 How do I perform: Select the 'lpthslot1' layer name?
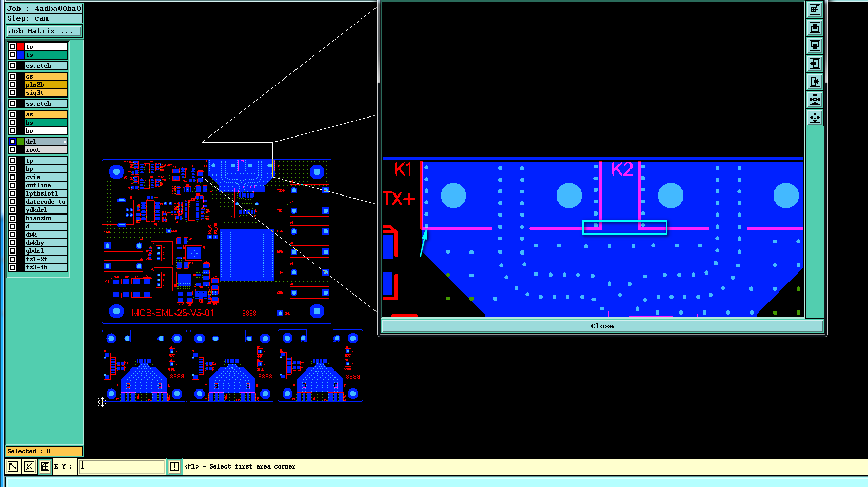(46, 193)
